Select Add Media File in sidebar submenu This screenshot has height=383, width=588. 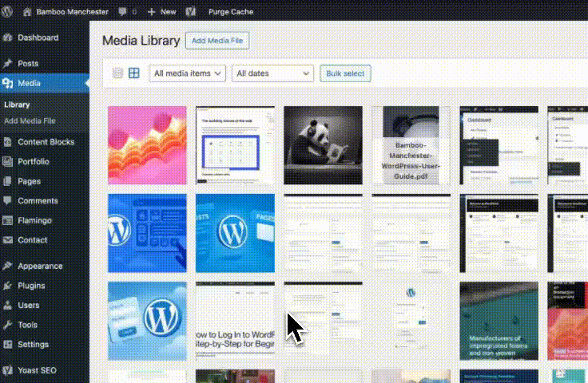coord(30,121)
